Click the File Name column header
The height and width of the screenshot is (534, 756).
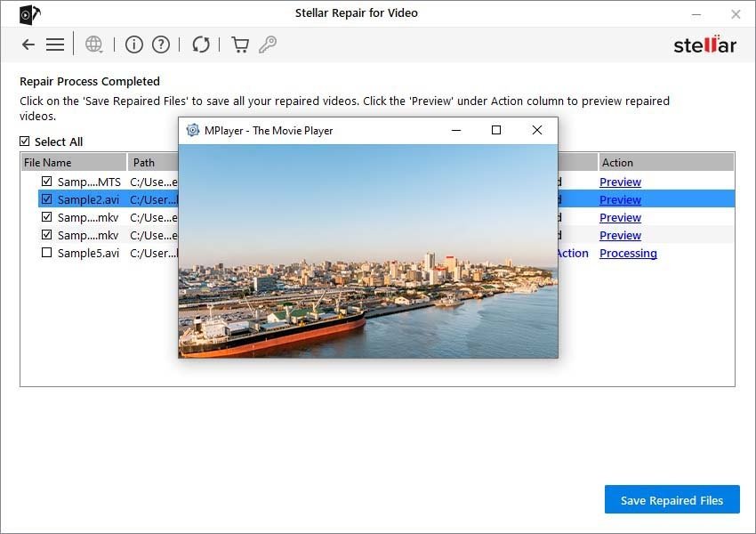pyautogui.click(x=51, y=162)
